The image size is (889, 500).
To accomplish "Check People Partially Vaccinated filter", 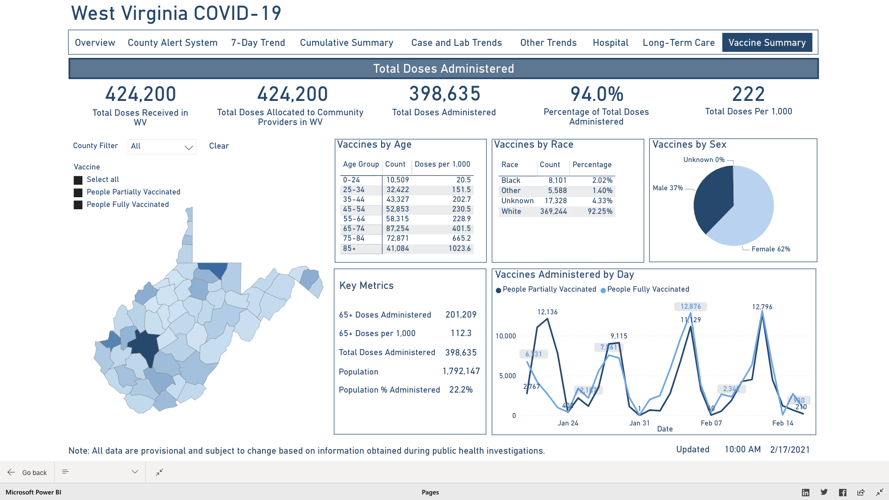I will (x=78, y=192).
